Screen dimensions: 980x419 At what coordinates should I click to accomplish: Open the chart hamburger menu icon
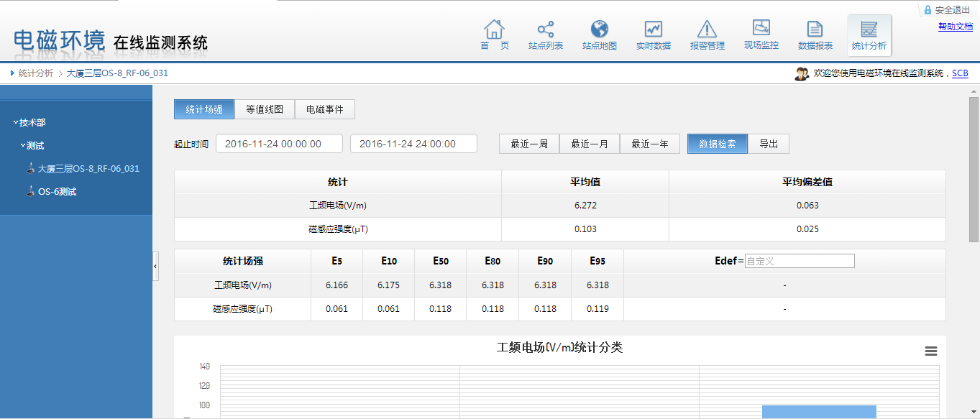point(931,351)
